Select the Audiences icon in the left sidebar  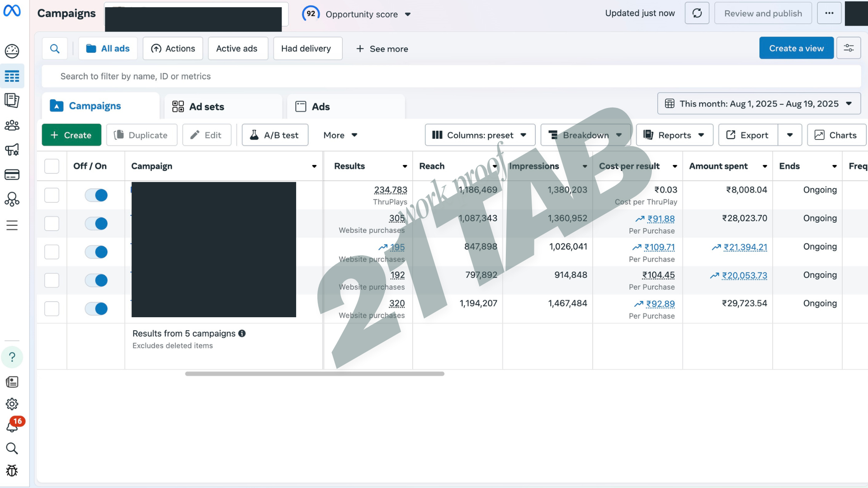point(12,126)
